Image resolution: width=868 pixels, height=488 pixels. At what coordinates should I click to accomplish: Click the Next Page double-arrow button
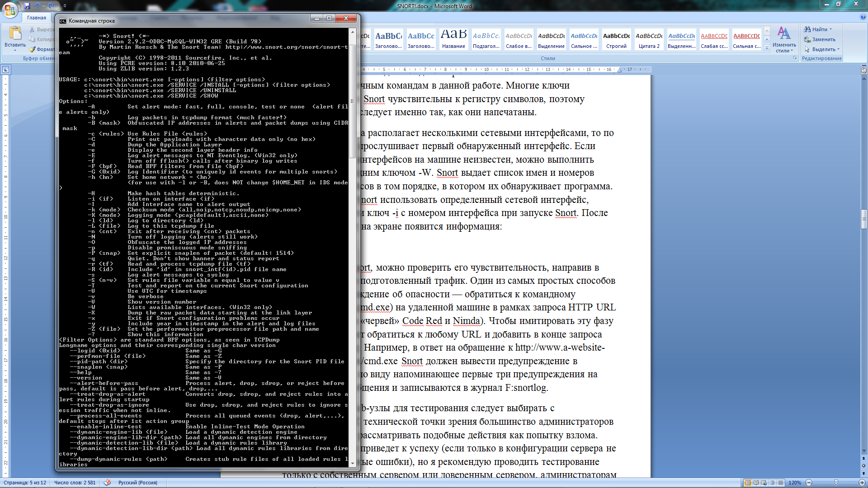[x=863, y=473]
